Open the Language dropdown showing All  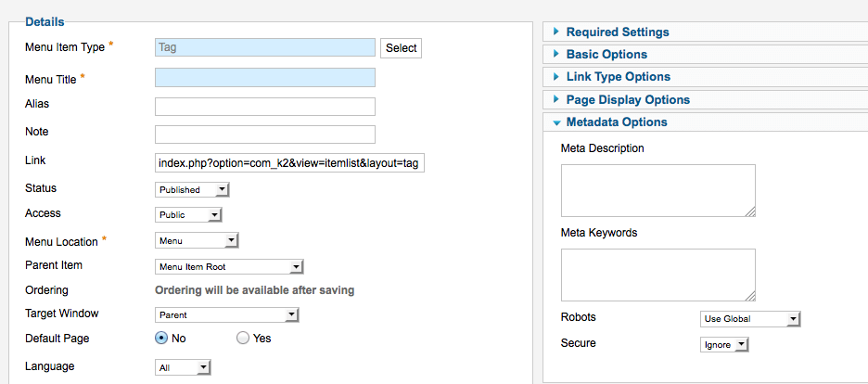pos(183,367)
